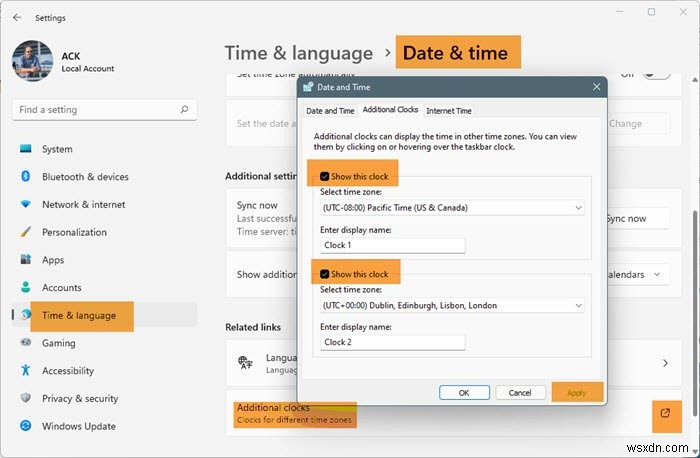The width and height of the screenshot is (700, 458).
Task: Open the Dublin, Edinburgh time zone dropdown
Action: click(x=452, y=305)
